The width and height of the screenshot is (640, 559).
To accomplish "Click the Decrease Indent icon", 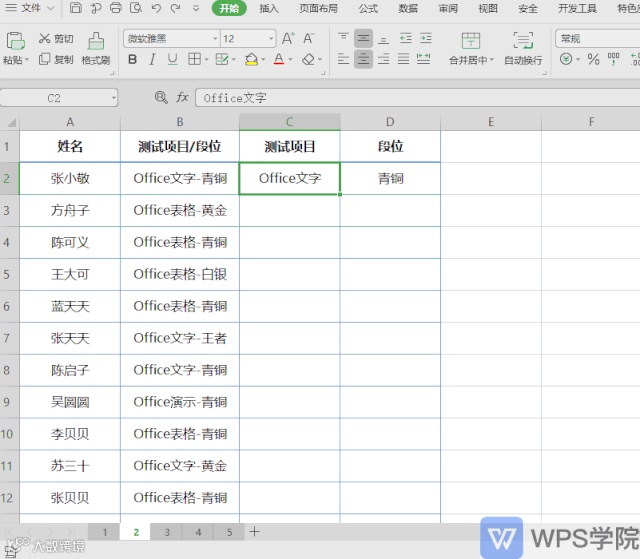I will pyautogui.click(x=406, y=38).
